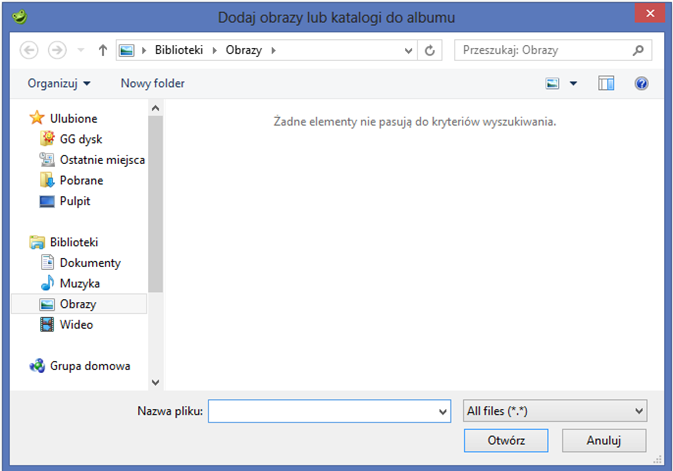Change view with the view icon
This screenshot has height=471, width=673.
pyautogui.click(x=552, y=83)
